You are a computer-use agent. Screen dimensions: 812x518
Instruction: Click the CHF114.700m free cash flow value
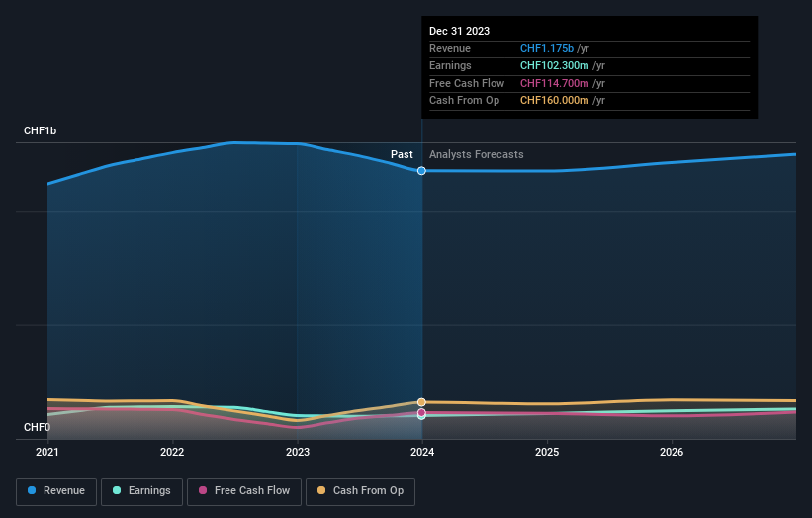(554, 83)
